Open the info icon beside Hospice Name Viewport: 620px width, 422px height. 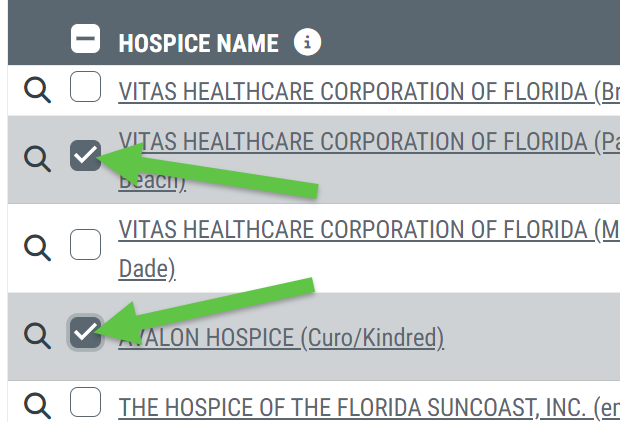[308, 42]
